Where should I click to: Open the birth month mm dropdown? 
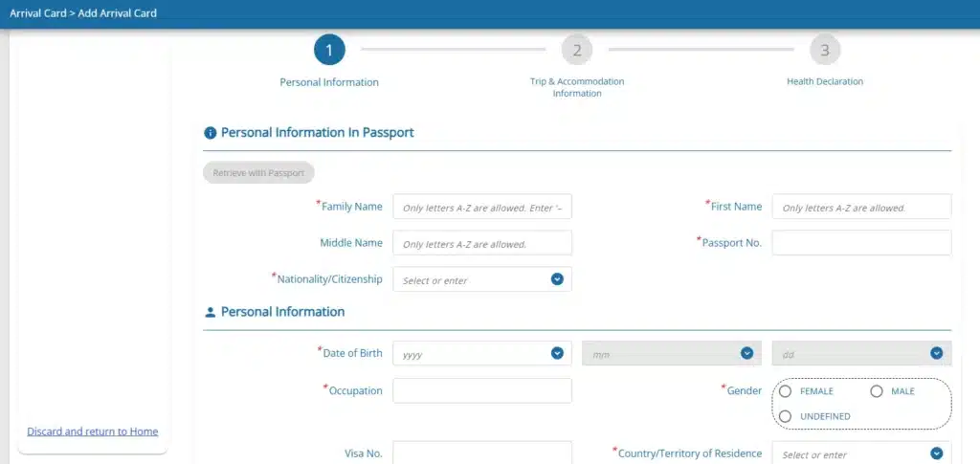(x=746, y=353)
